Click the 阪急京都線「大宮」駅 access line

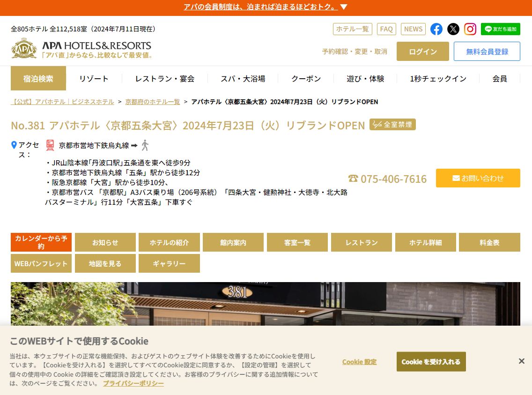pos(108,183)
